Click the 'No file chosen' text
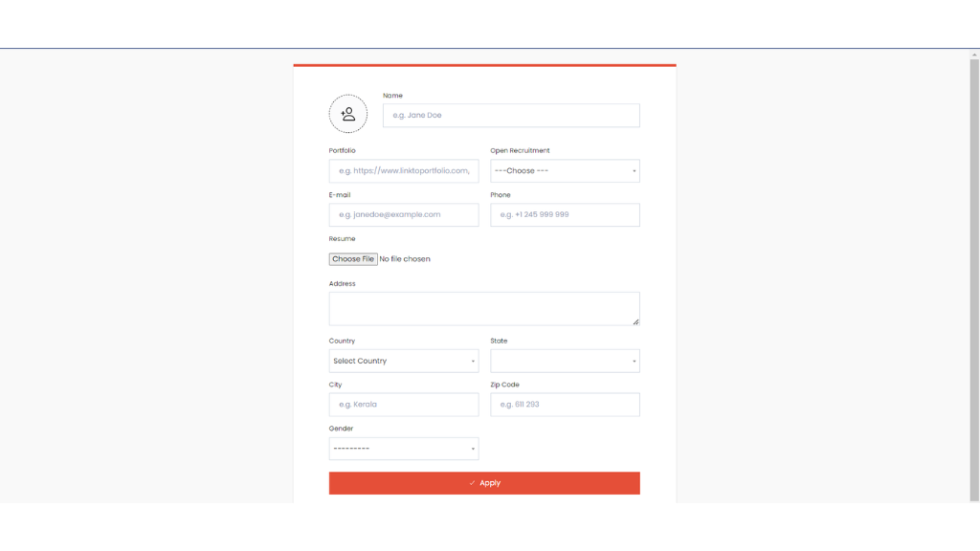 [x=405, y=259]
